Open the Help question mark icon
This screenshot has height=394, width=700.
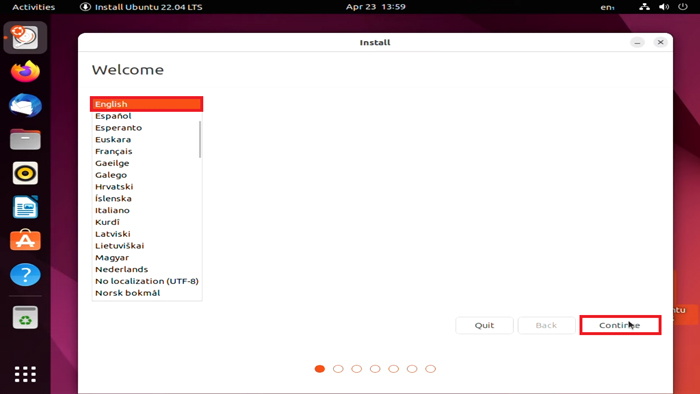pos(25,274)
